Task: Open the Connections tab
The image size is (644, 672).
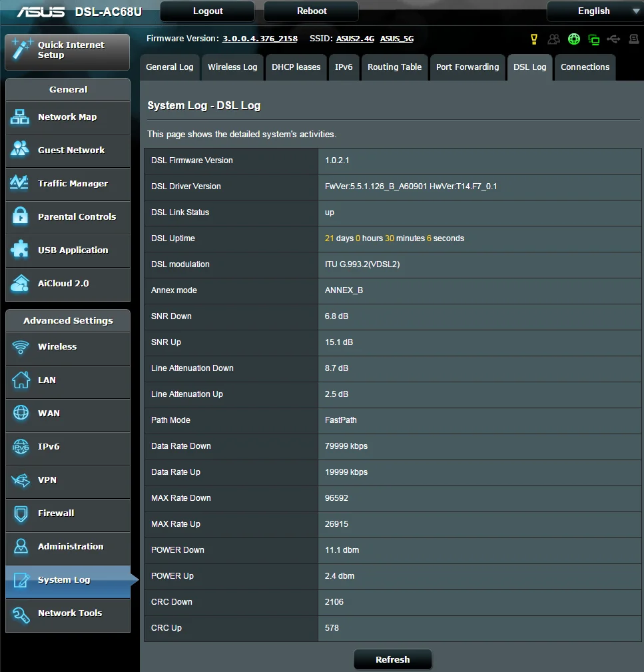Action: [x=585, y=67]
